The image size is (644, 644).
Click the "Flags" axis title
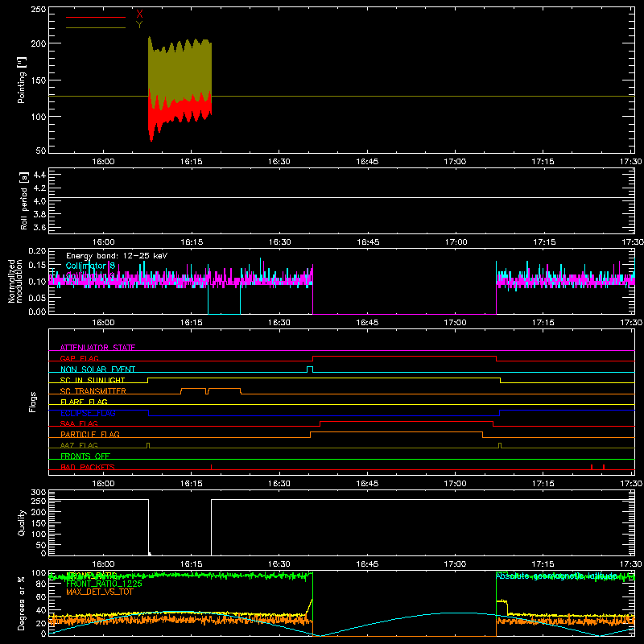click(x=32, y=402)
